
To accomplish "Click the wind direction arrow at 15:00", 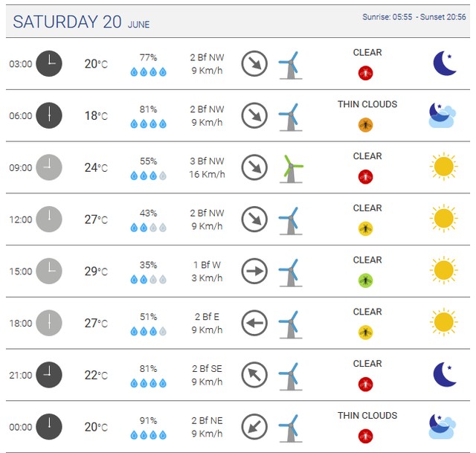I will coord(254,271).
